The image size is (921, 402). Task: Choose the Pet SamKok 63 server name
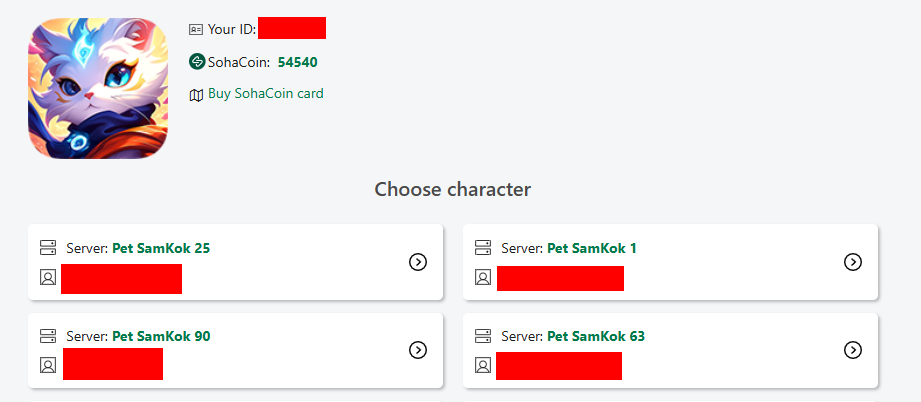tap(596, 336)
